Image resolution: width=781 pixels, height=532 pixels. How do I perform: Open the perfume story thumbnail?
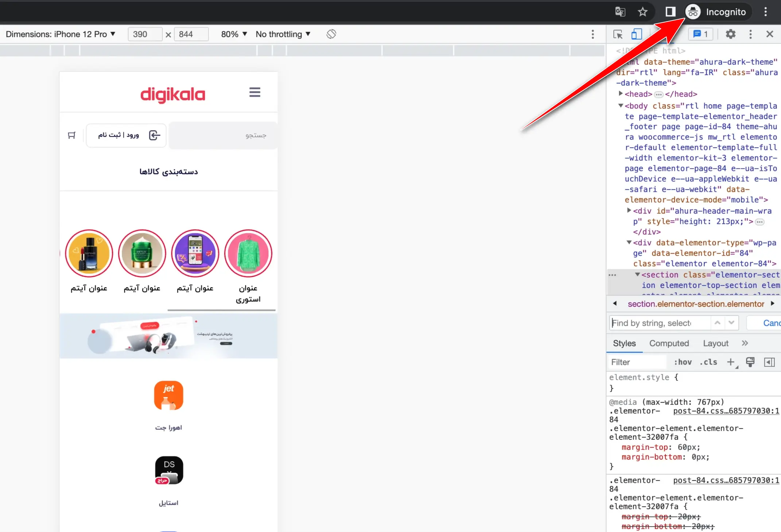[89, 253]
